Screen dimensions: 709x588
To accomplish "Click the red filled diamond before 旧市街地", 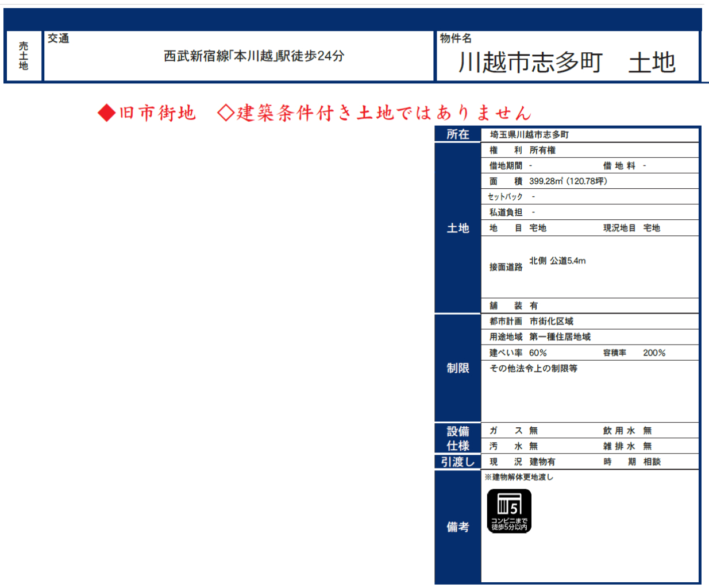I will [x=107, y=113].
